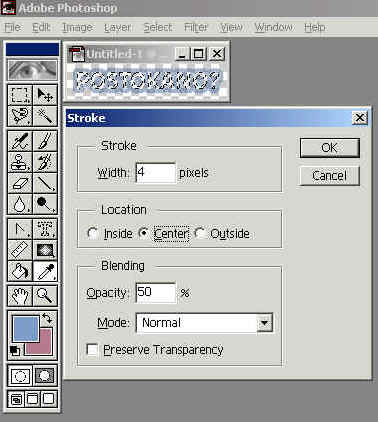Screen dimensions: 378x422
Task: Select the Hand tool
Action: pos(20,296)
